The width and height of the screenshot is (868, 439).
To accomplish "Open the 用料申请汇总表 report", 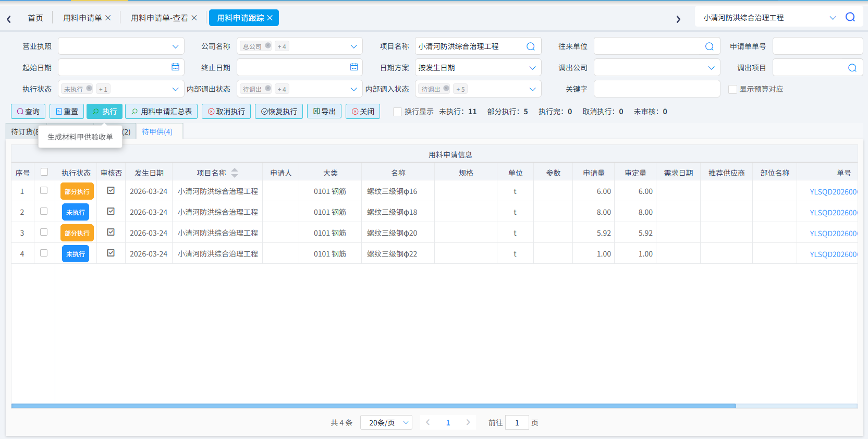I will pos(162,112).
